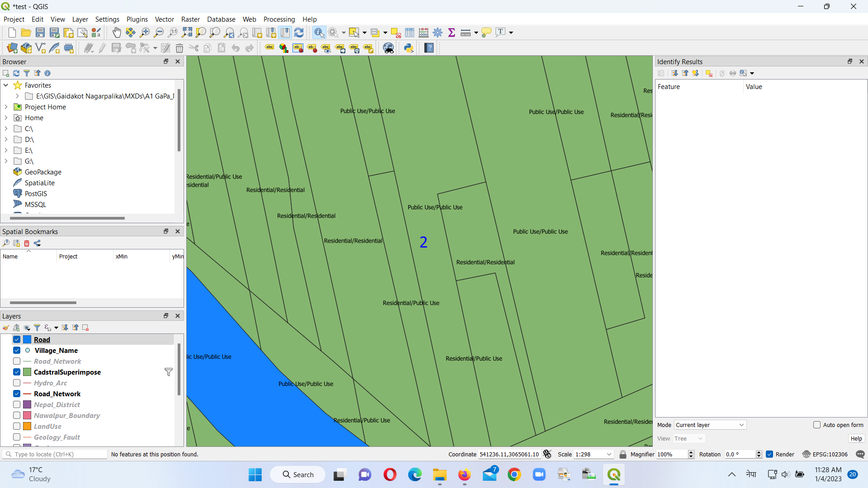The width and height of the screenshot is (868, 488).
Task: Open Windows Start menu
Action: 255,474
